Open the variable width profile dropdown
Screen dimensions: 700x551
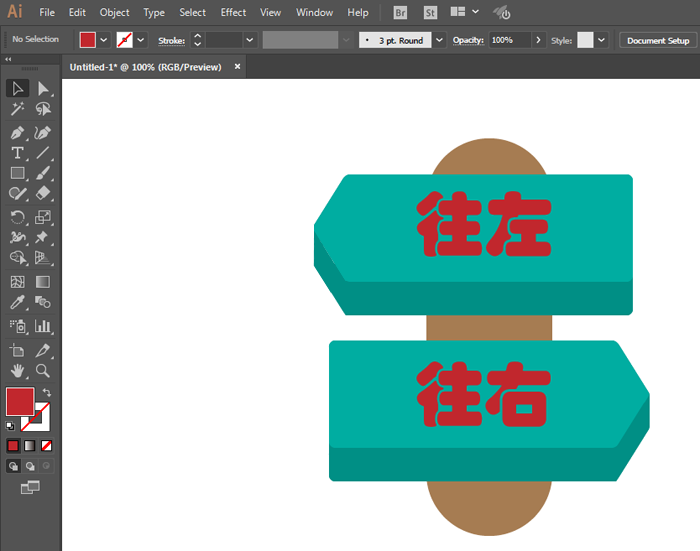(x=346, y=40)
